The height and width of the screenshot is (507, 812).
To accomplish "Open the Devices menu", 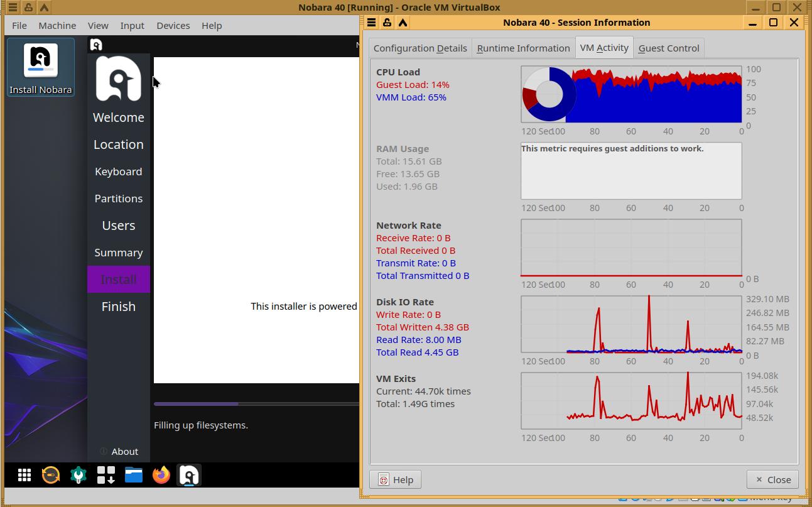I will point(173,26).
